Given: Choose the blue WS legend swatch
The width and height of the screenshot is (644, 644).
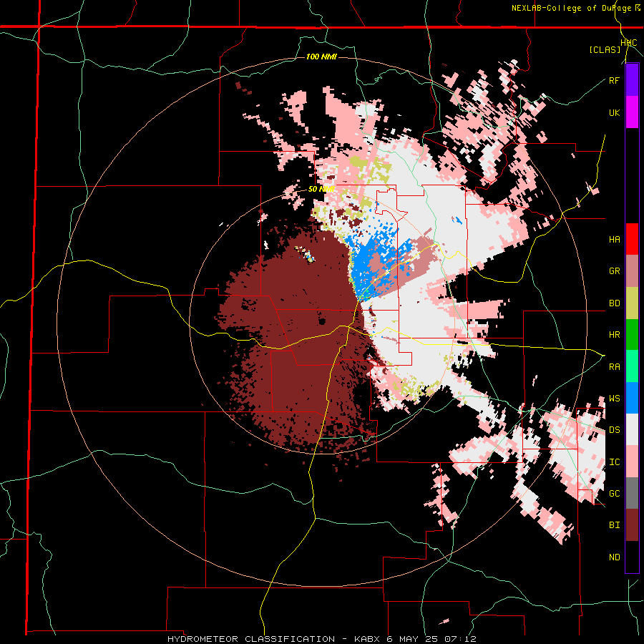Looking at the screenshot, I should click(x=632, y=398).
